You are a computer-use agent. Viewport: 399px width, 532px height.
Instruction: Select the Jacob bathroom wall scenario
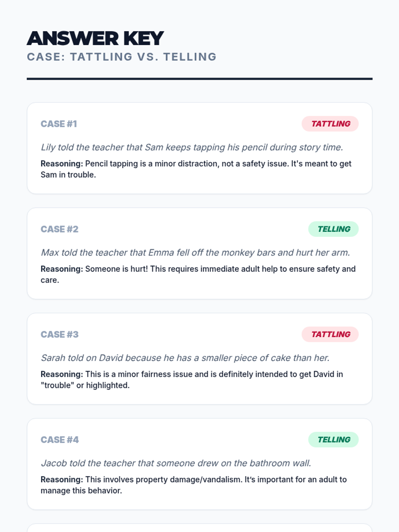[176, 463]
